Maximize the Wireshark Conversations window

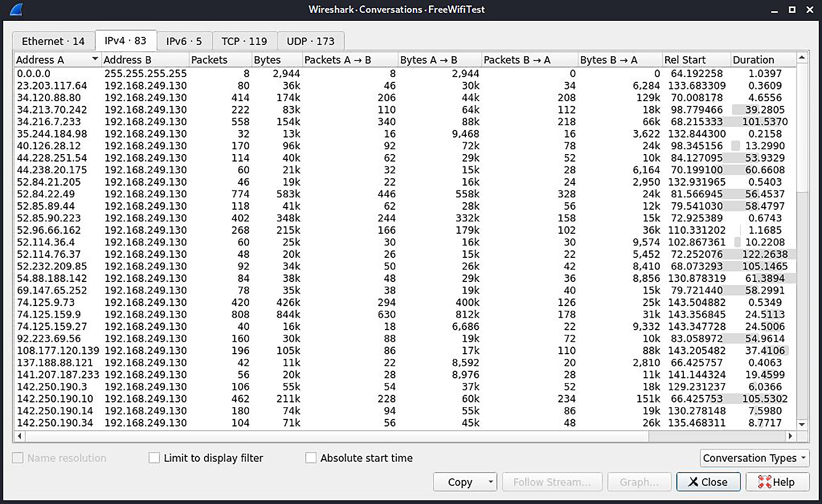click(792, 10)
